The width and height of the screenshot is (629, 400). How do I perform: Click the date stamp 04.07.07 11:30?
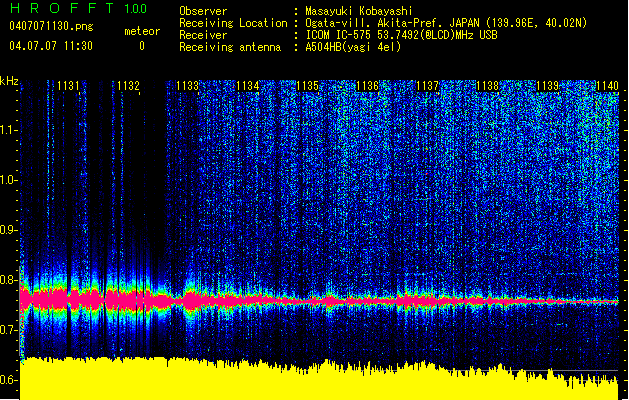51,46
